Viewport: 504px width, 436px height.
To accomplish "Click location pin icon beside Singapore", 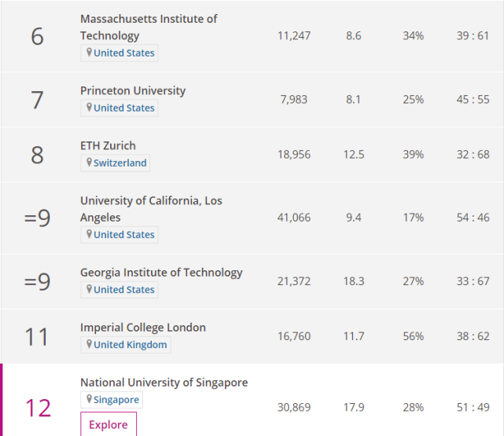I will tap(89, 399).
